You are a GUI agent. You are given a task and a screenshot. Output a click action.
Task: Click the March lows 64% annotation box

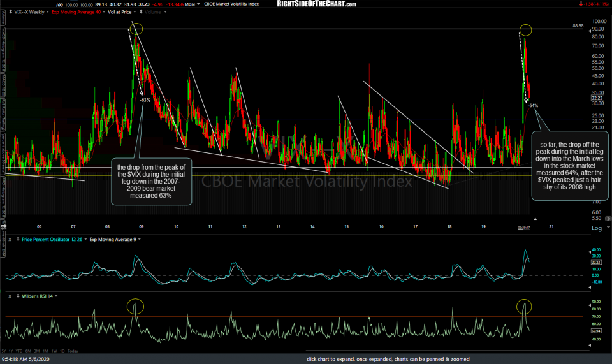pos(570,166)
